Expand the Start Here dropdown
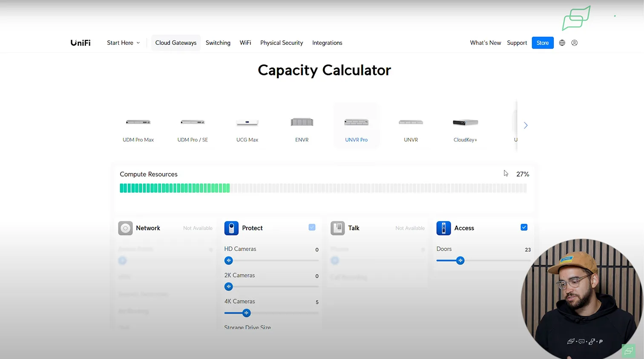 (123, 43)
